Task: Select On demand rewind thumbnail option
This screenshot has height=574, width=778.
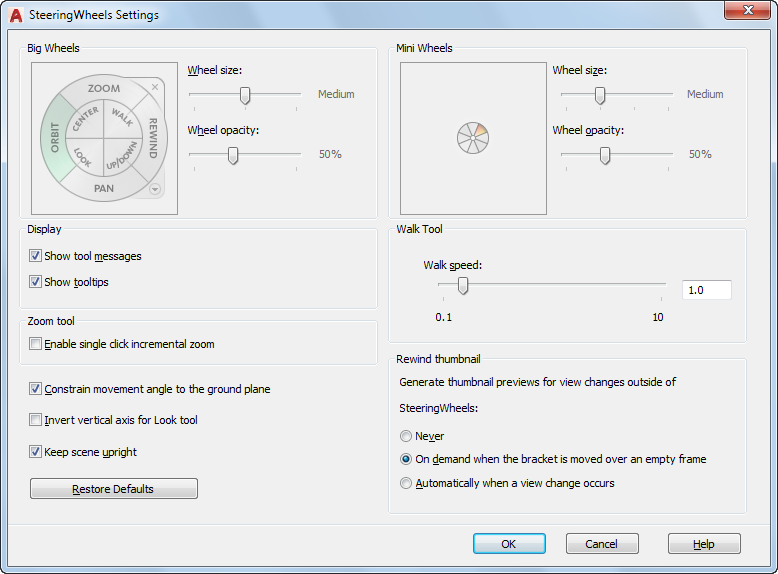Action: coord(406,459)
